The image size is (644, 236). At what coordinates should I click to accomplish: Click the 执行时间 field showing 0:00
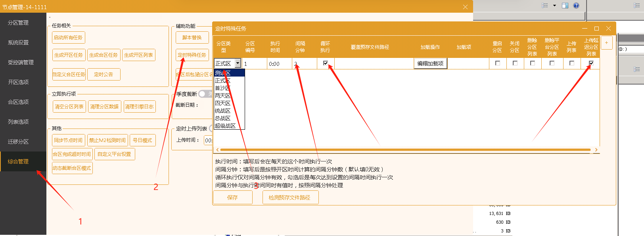pos(279,63)
